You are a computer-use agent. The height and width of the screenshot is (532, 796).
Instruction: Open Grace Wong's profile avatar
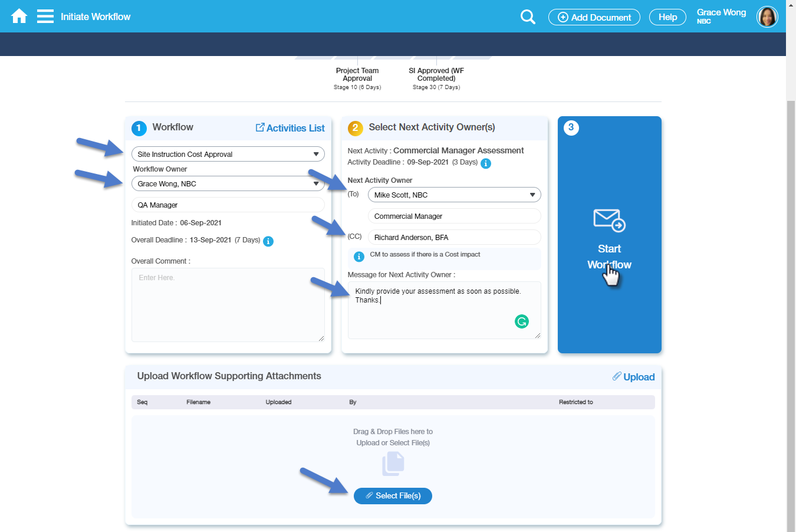(x=767, y=17)
